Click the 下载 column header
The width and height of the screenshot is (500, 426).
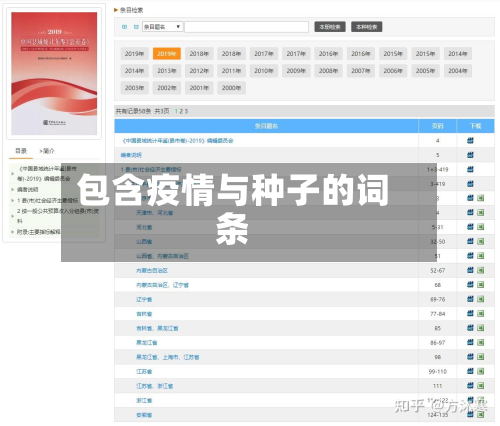pyautogui.click(x=476, y=126)
